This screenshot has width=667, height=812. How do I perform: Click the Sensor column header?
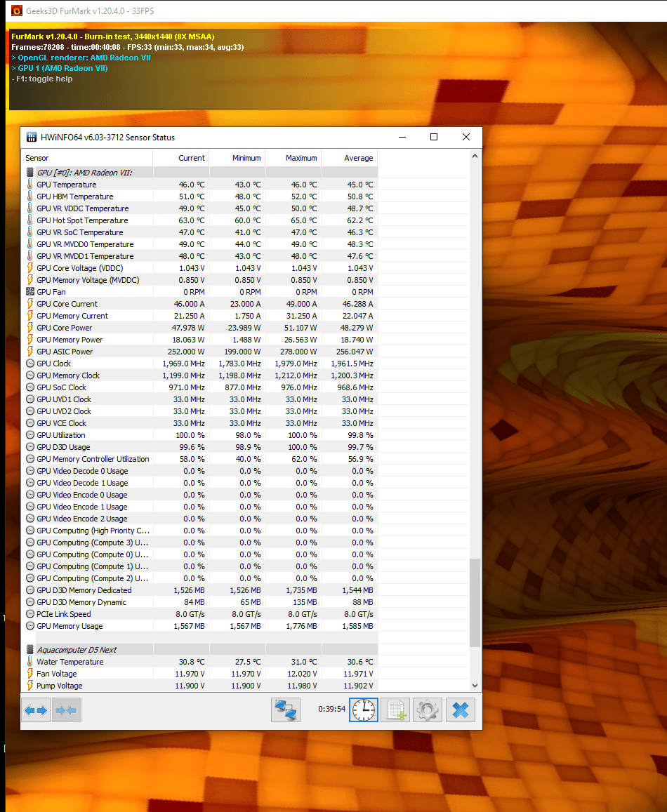point(87,158)
